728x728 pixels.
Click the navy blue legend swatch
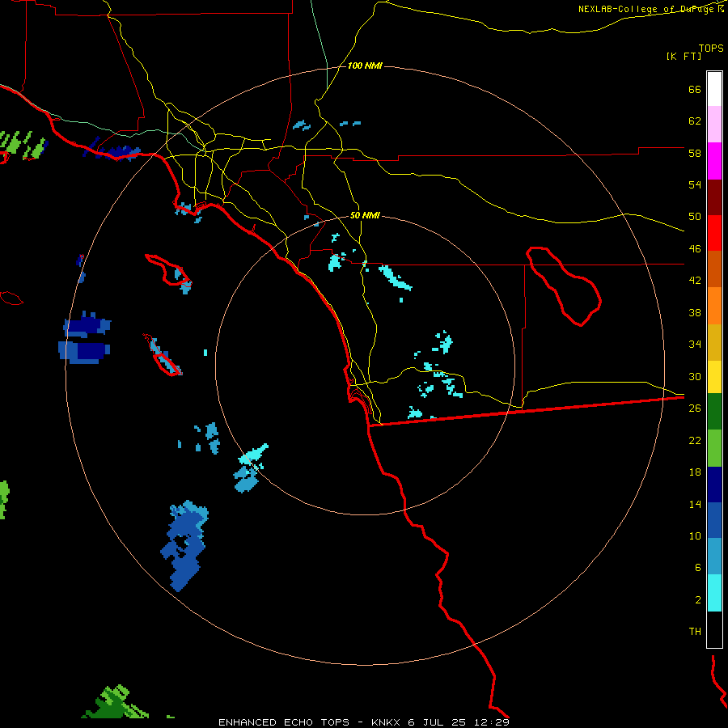click(x=714, y=485)
